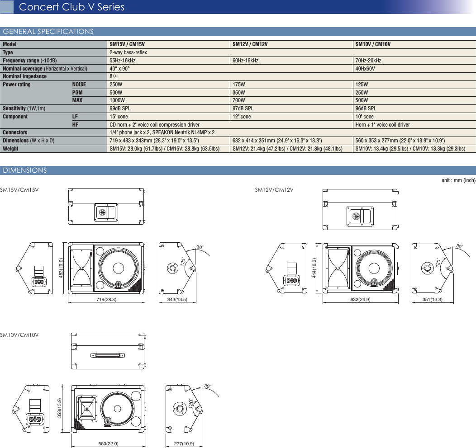The height and width of the screenshot is (448, 476).
Task: Click the '483(19.0)' height dimension label
Action: coord(61,268)
